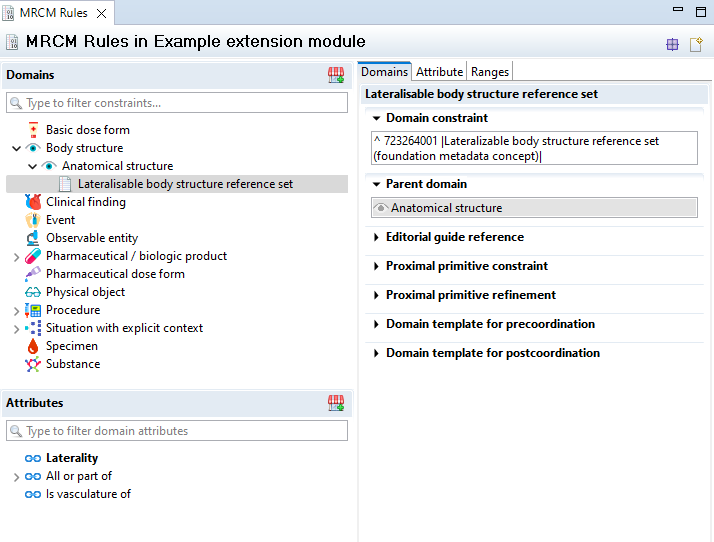Expand the Procedure tree node
The height and width of the screenshot is (542, 714).
click(16, 310)
